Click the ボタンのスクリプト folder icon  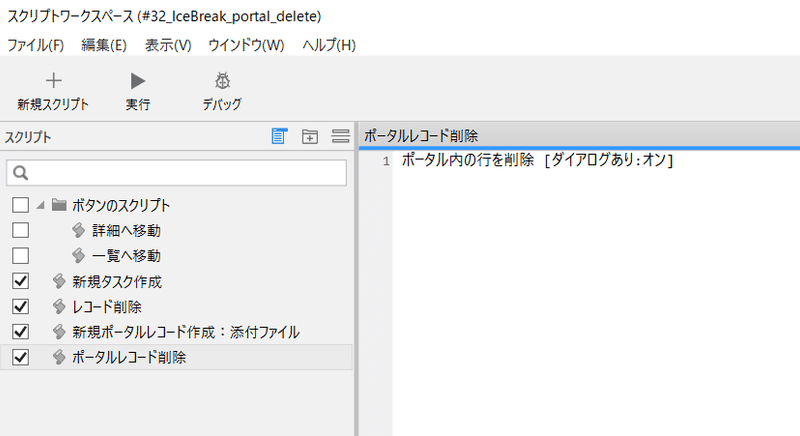(x=59, y=205)
